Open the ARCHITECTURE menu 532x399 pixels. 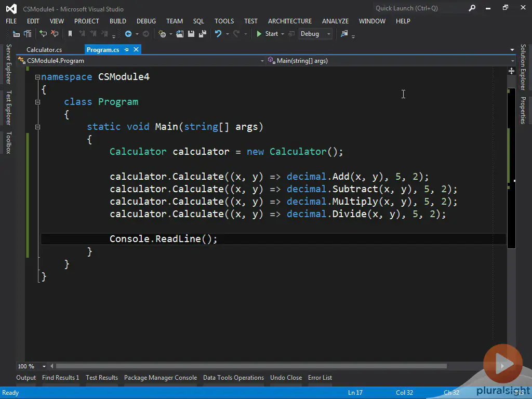pos(289,21)
